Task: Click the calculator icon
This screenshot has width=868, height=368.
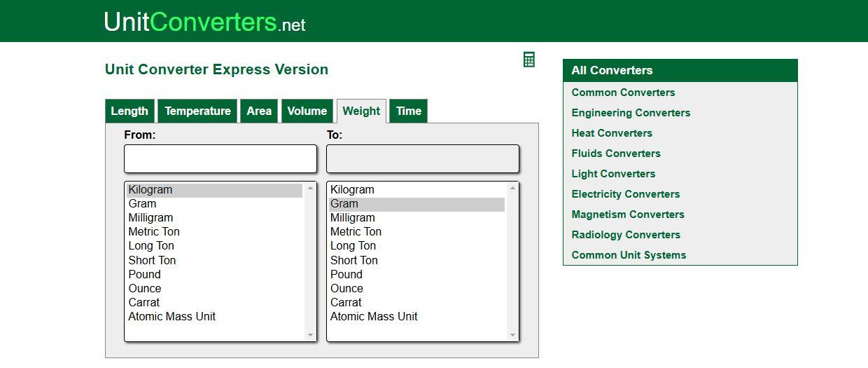Action: tap(529, 60)
